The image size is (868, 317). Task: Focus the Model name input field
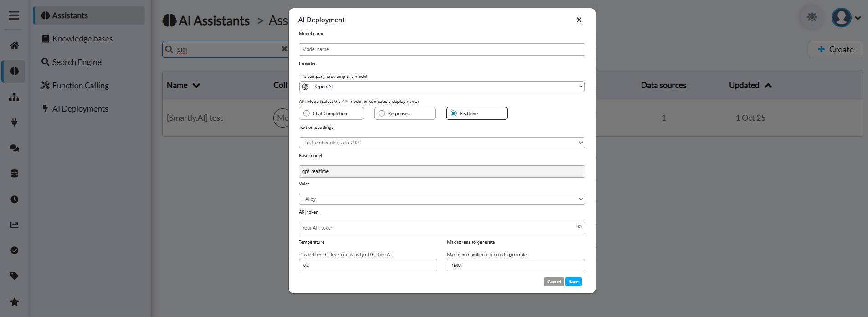[442, 49]
